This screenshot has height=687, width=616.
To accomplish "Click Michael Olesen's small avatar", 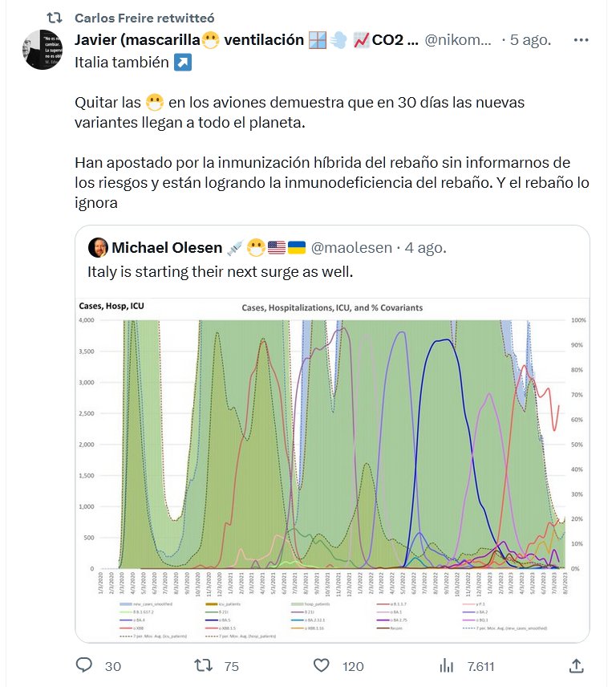I will 98,247.
